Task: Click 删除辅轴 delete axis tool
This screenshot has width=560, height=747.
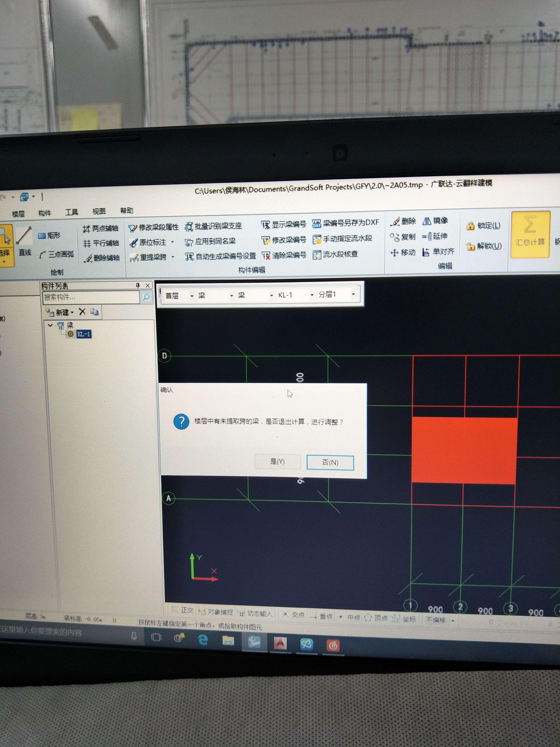Action: pyautogui.click(x=102, y=258)
